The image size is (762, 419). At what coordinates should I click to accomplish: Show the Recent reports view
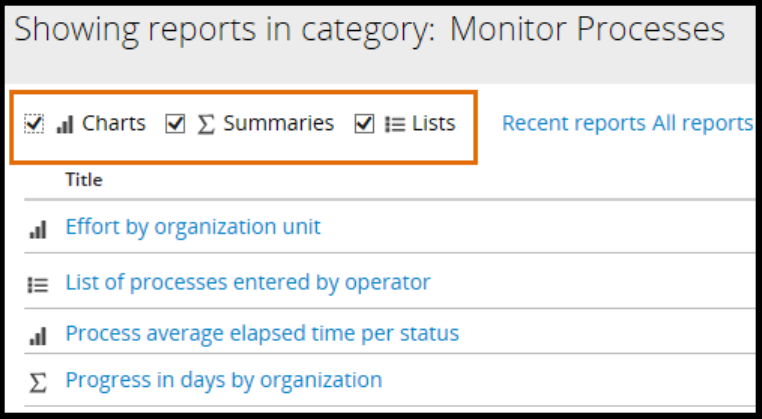(574, 123)
